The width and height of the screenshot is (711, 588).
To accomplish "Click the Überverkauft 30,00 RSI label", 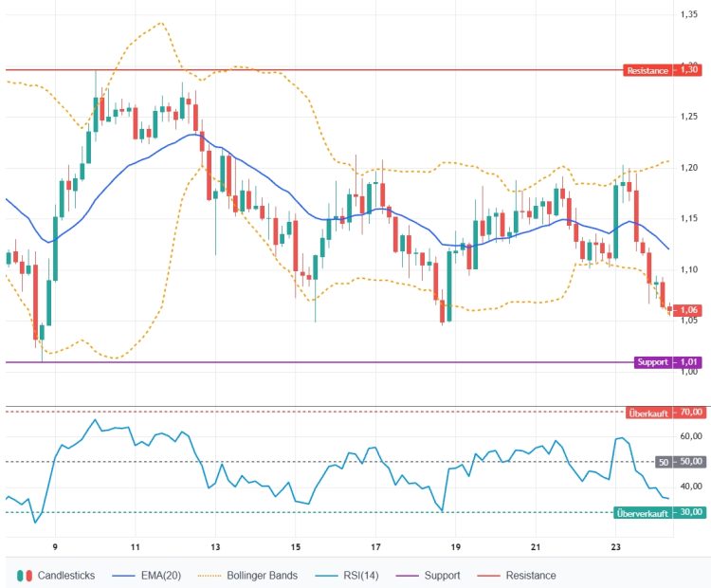I will 659,513.
